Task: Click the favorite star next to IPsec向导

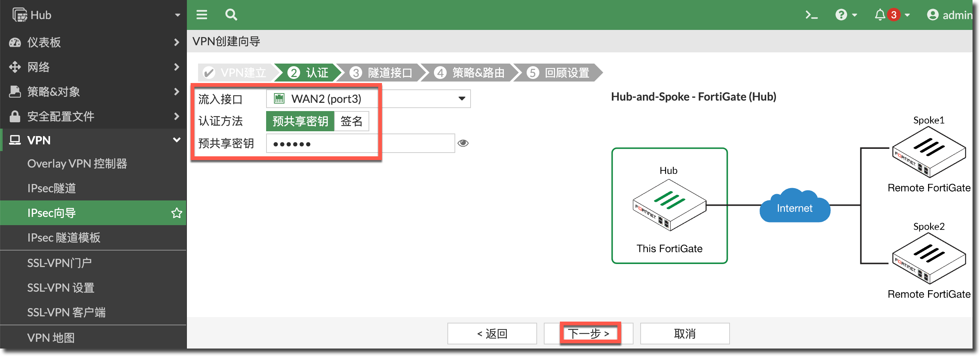Action: [x=176, y=213]
